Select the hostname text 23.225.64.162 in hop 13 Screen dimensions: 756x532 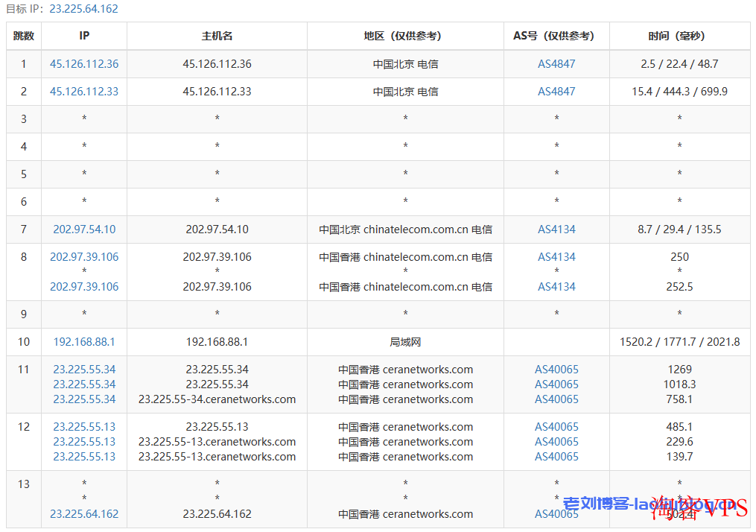click(x=217, y=514)
